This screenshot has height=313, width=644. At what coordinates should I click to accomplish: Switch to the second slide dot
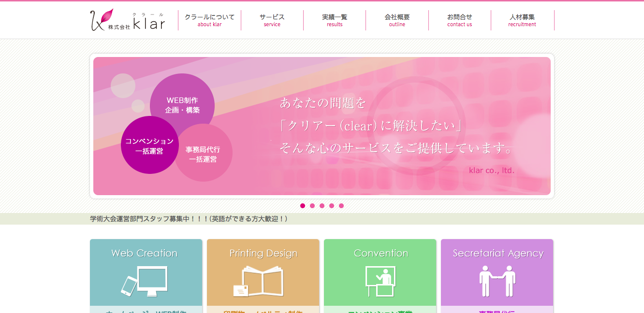(x=312, y=206)
